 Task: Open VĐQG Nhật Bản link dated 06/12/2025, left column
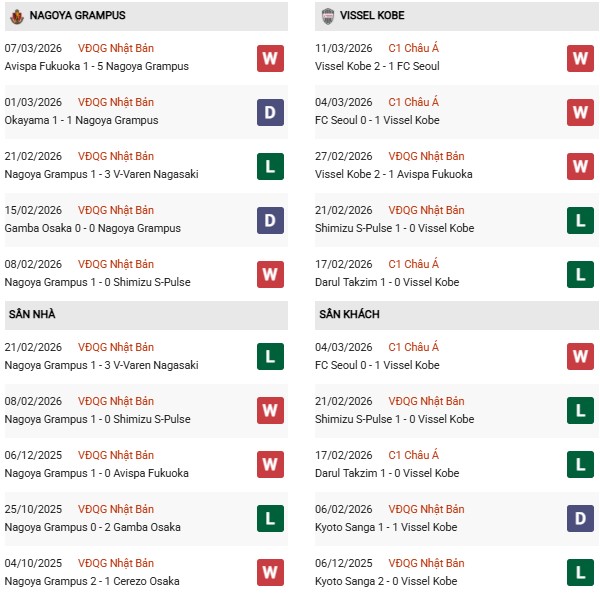click(115, 455)
